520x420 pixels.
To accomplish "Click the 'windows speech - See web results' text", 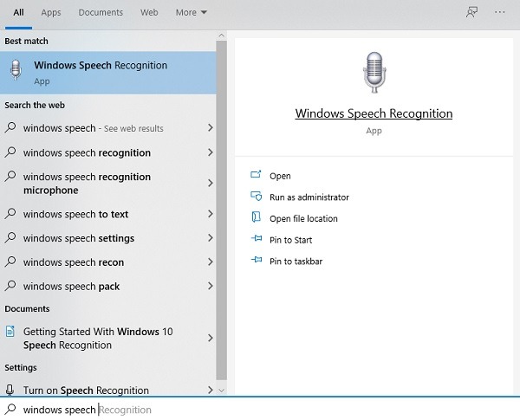I will [x=94, y=128].
